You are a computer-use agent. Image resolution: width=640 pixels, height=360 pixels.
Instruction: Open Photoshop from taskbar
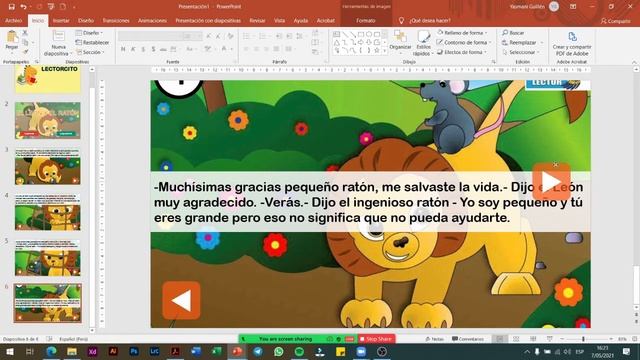pos(134,351)
